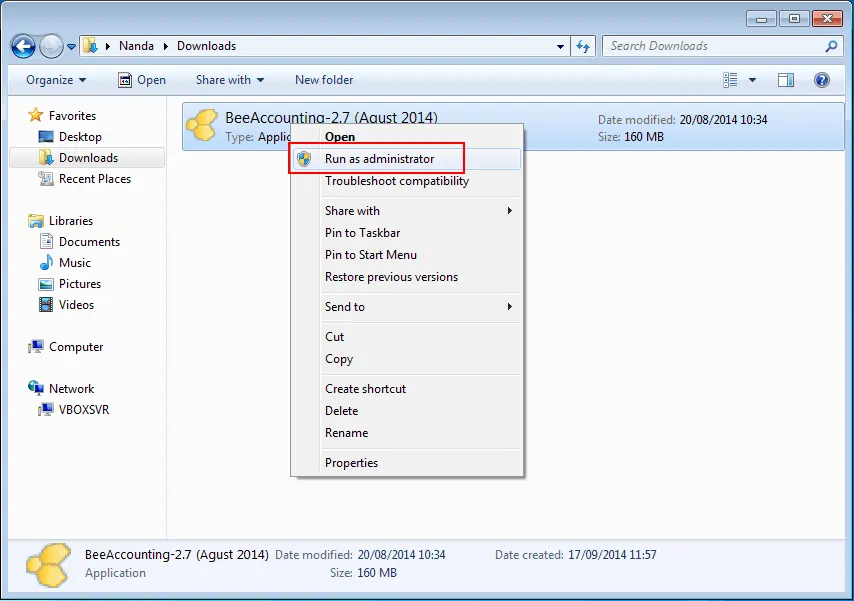Open the recent pages dropdown beside Forward
The height and width of the screenshot is (601, 854).
tap(71, 47)
